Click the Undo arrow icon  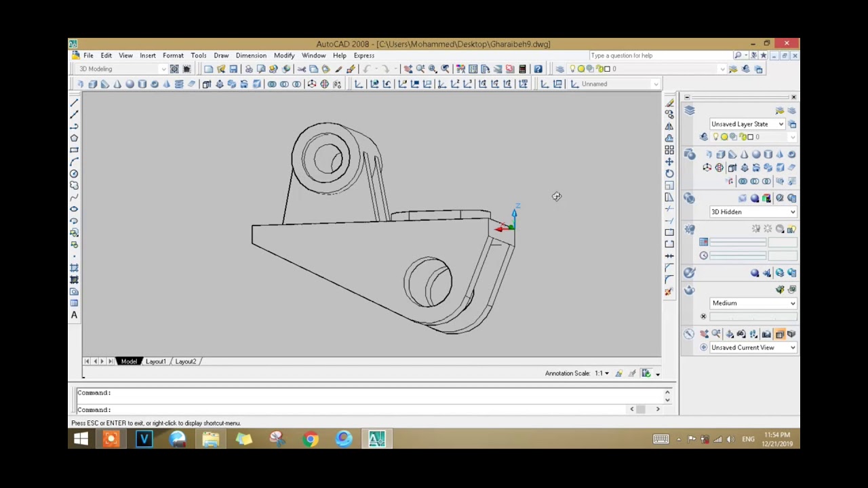(367, 69)
